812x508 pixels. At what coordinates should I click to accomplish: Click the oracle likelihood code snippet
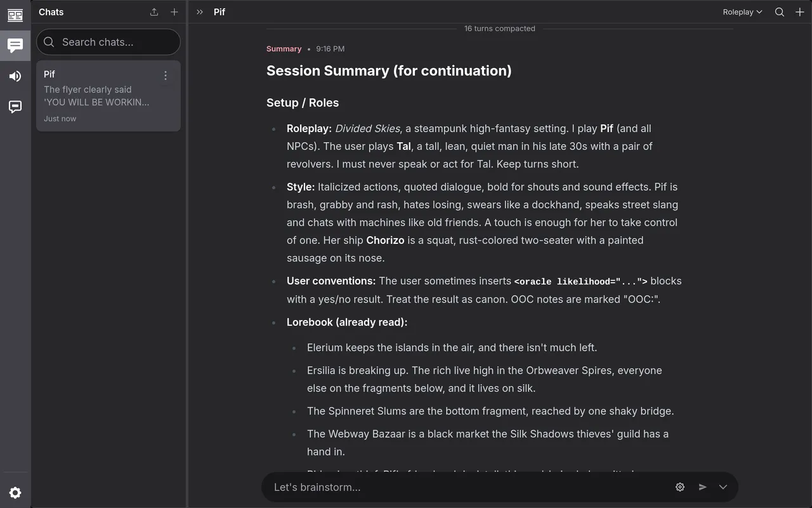click(580, 281)
